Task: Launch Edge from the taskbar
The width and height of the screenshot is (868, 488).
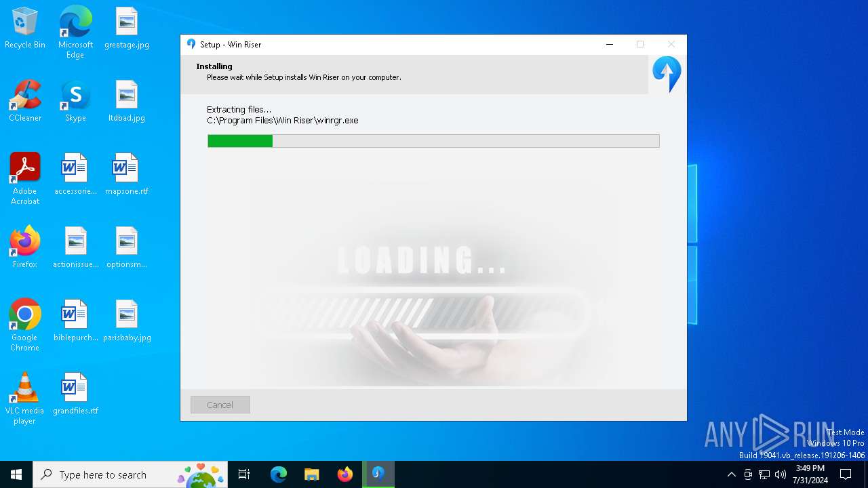Action: point(279,474)
